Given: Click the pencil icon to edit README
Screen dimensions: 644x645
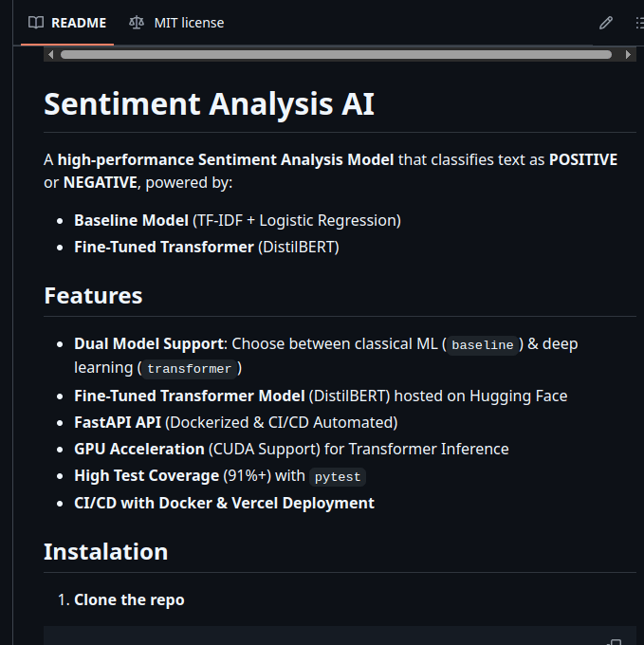Looking at the screenshot, I should 606,23.
